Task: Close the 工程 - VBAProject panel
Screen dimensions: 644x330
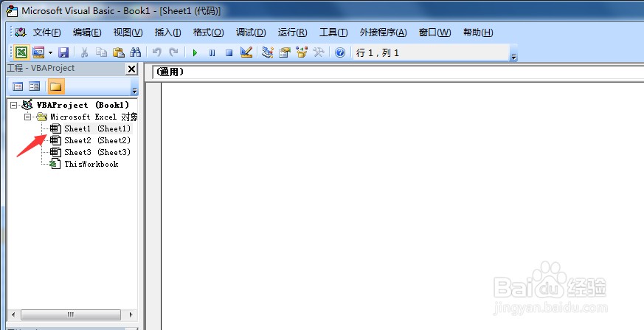Action: [x=131, y=69]
